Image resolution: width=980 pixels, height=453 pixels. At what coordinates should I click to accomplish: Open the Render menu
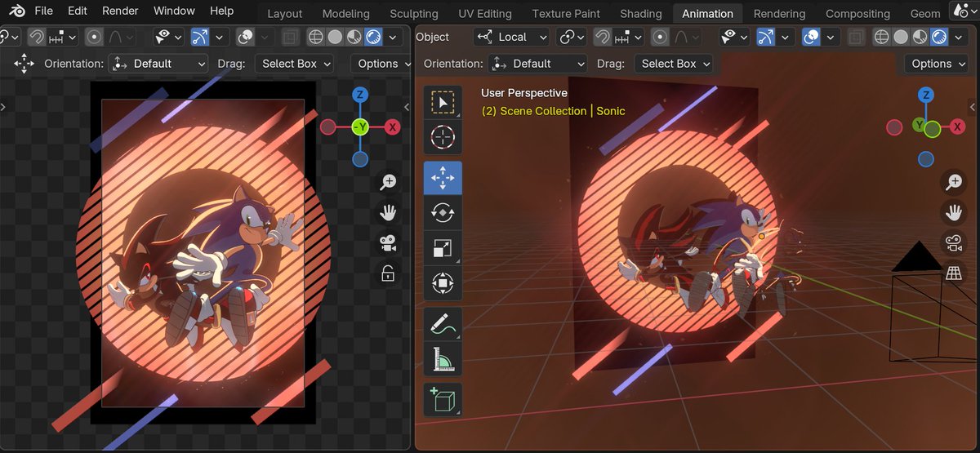tap(120, 11)
